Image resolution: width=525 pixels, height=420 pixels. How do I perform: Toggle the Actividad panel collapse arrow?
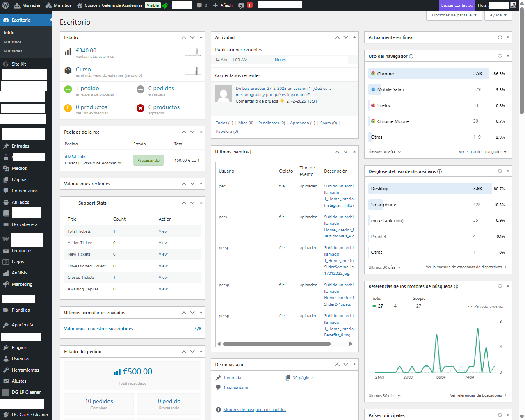coord(354,37)
